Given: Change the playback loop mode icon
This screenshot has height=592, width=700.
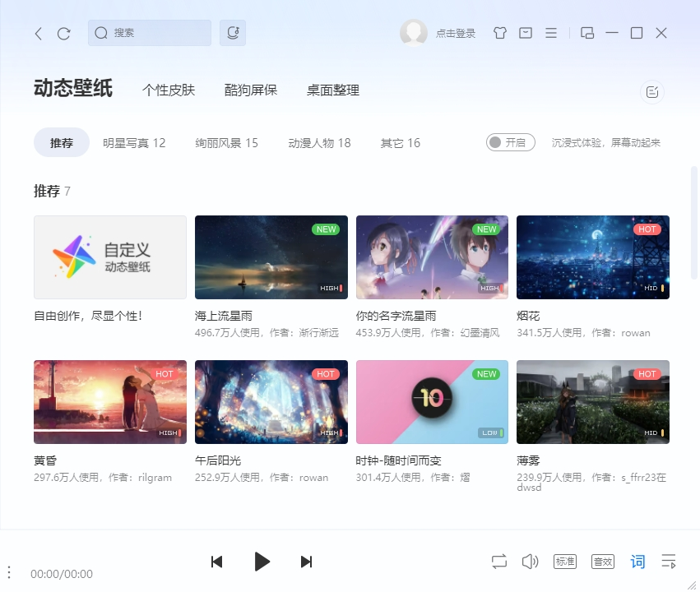Looking at the screenshot, I should point(498,561).
